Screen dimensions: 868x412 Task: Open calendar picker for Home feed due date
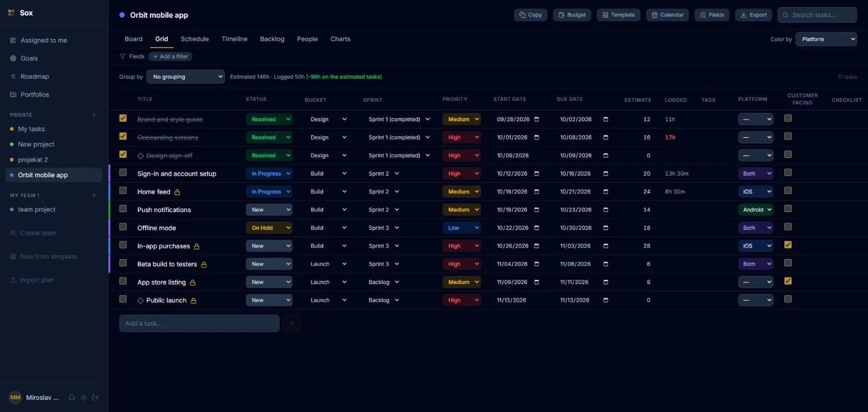[x=606, y=192]
